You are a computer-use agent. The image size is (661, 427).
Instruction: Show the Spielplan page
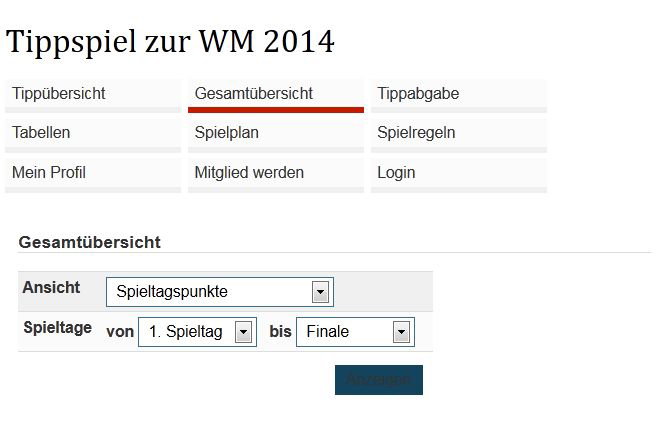pyautogui.click(x=276, y=135)
